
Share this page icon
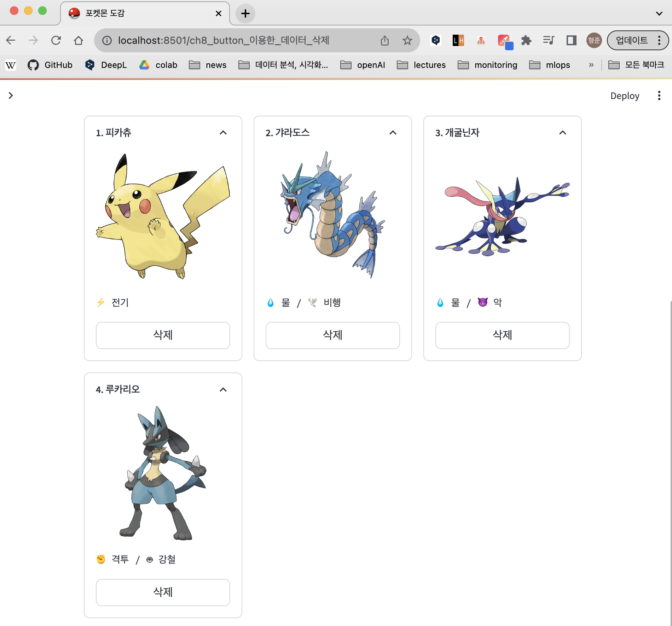(385, 40)
